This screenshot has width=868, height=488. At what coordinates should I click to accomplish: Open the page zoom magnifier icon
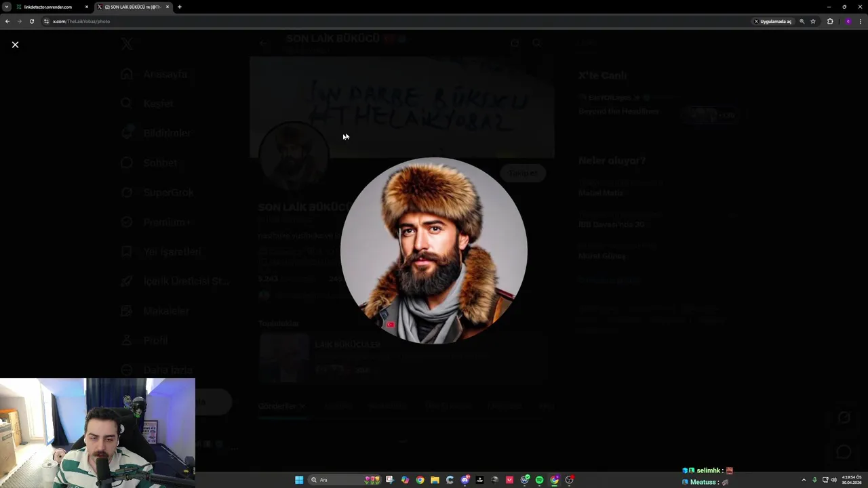pos(802,21)
